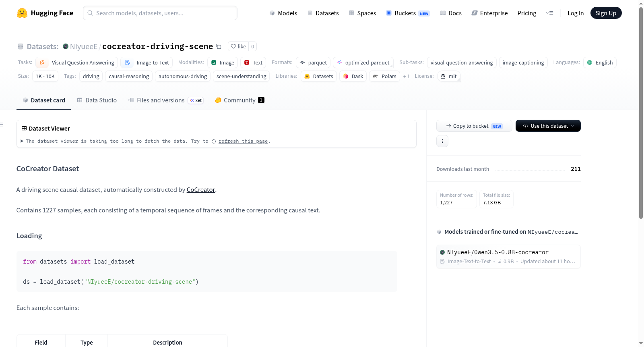Expand the +1 more libraries indicator
This screenshot has height=347, width=644.
click(x=406, y=76)
